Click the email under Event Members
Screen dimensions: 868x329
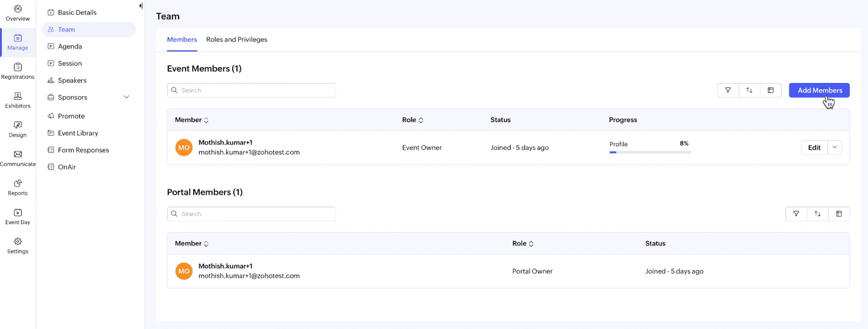point(249,153)
